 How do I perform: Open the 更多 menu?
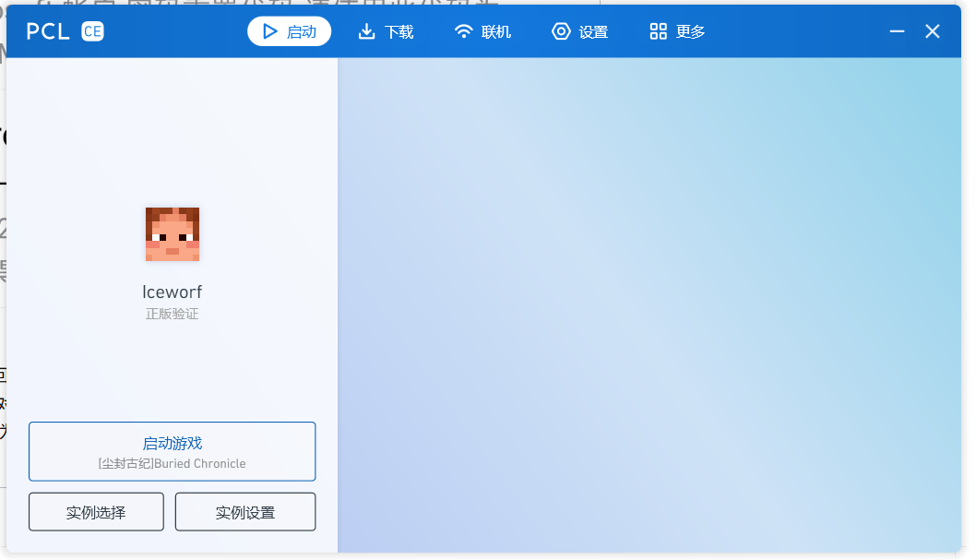point(676,30)
